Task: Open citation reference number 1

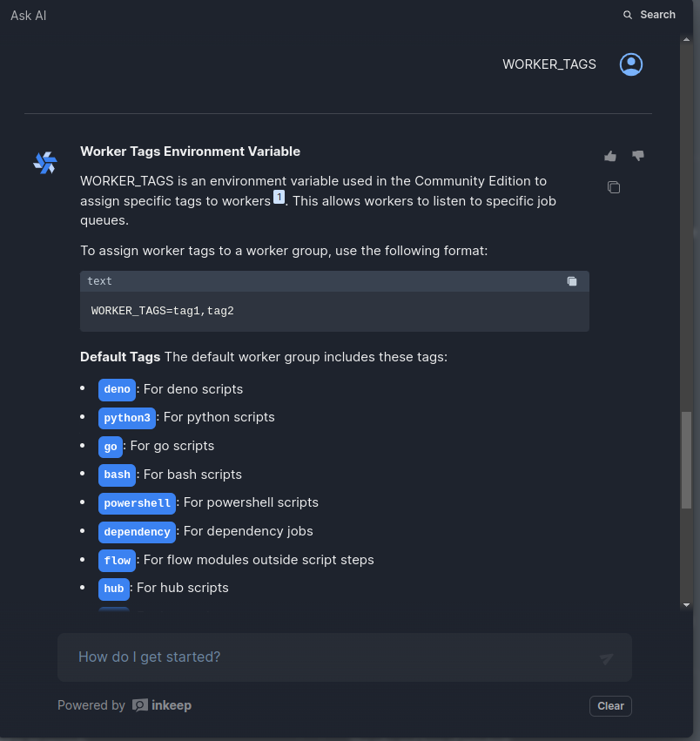Action: click(279, 197)
